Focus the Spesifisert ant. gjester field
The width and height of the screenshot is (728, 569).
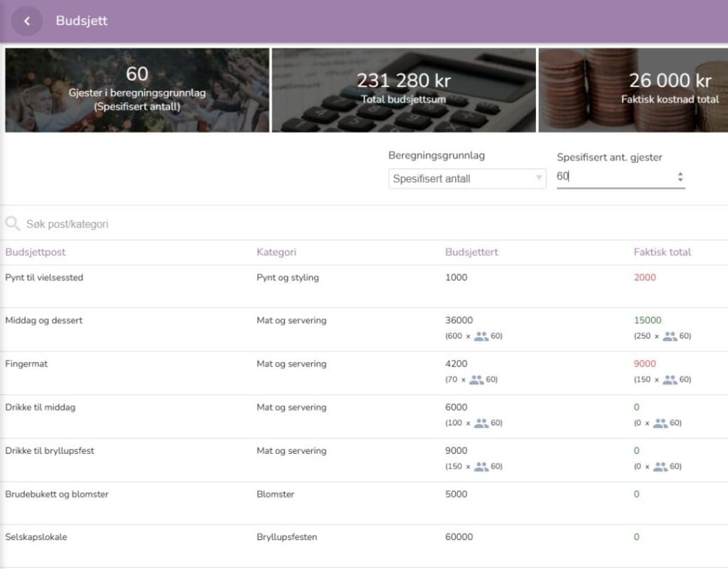613,177
